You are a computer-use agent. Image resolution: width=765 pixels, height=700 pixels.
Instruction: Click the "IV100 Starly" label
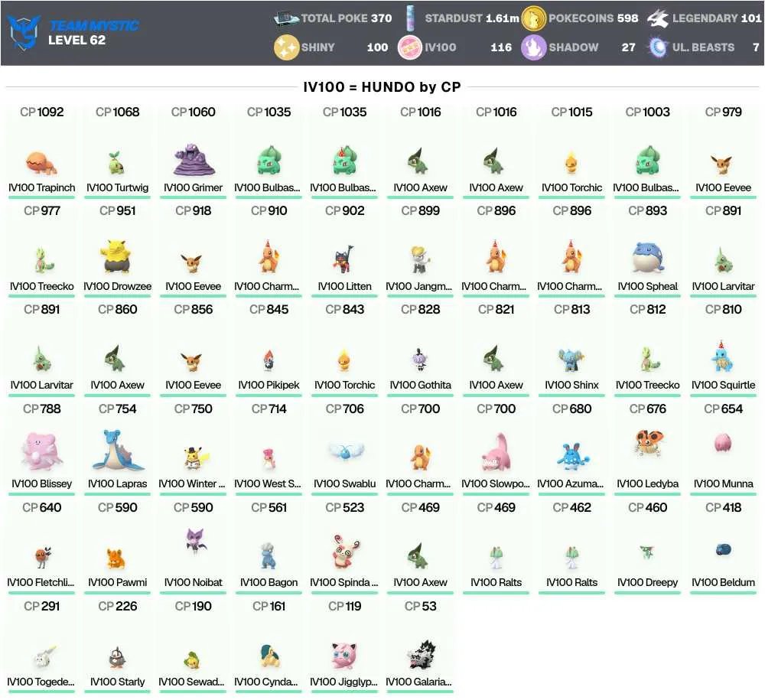click(117, 682)
